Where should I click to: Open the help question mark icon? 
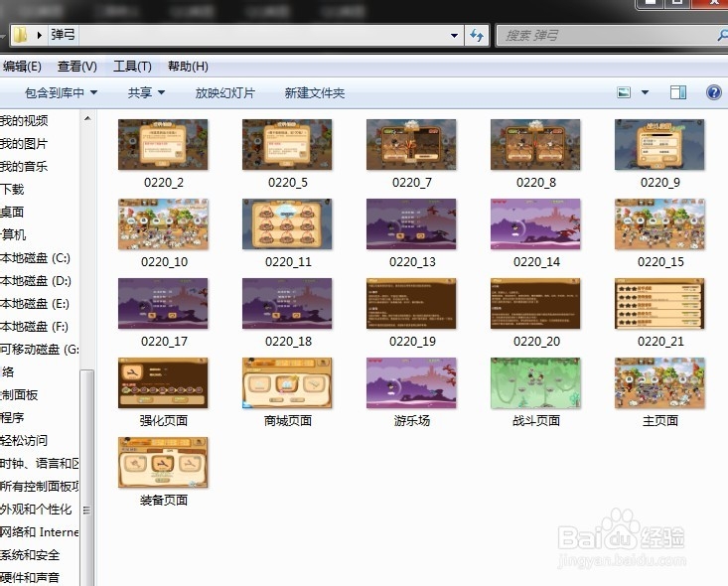pos(714,92)
